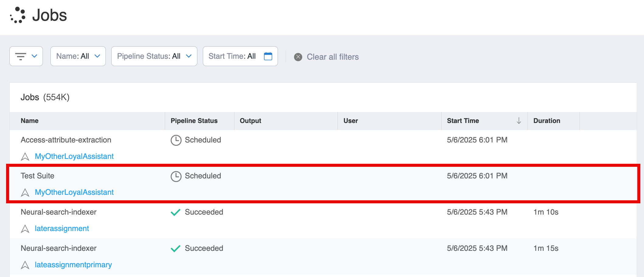Expand the Pipeline Status filter dropdown
Viewport: 644px width, 277px height.
[x=154, y=56]
